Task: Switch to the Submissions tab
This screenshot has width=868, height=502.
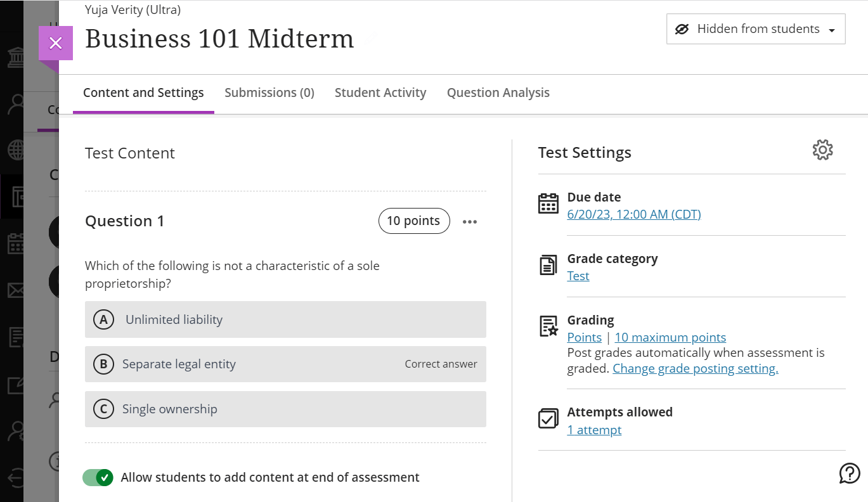Action: click(x=269, y=93)
